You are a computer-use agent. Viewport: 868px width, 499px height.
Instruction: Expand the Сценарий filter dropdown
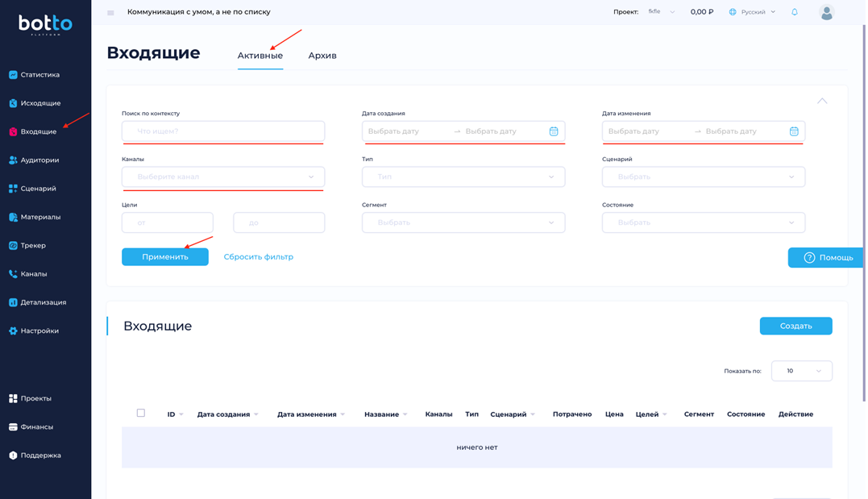coord(704,177)
